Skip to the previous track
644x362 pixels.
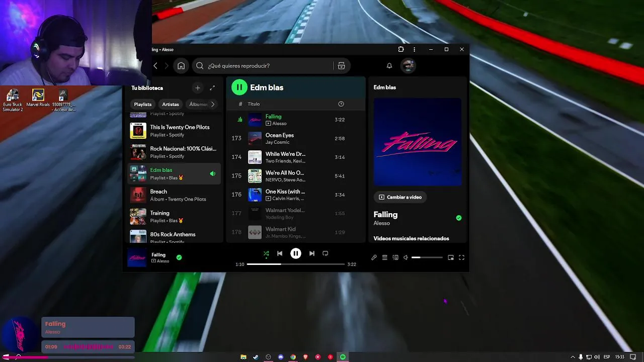coord(280,253)
